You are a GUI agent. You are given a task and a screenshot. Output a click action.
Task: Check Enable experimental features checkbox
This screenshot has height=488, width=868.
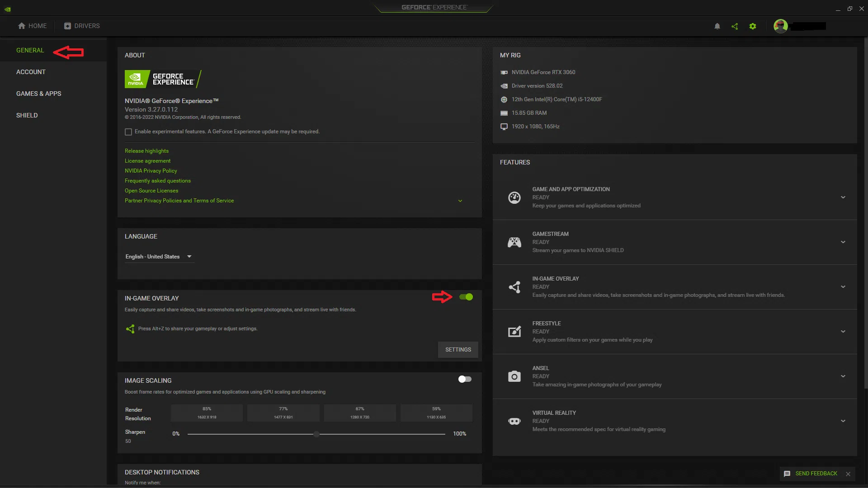click(128, 132)
